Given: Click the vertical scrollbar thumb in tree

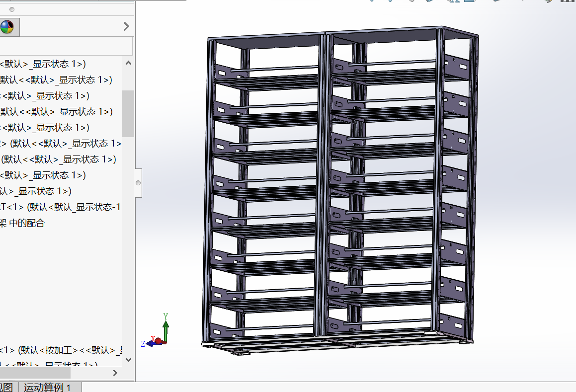Looking at the screenshot, I should coord(128,113).
